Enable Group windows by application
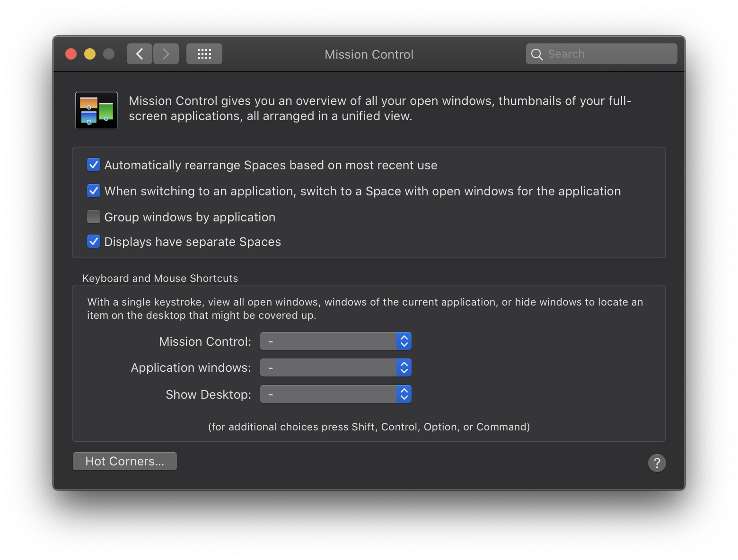The height and width of the screenshot is (560, 738). [93, 217]
